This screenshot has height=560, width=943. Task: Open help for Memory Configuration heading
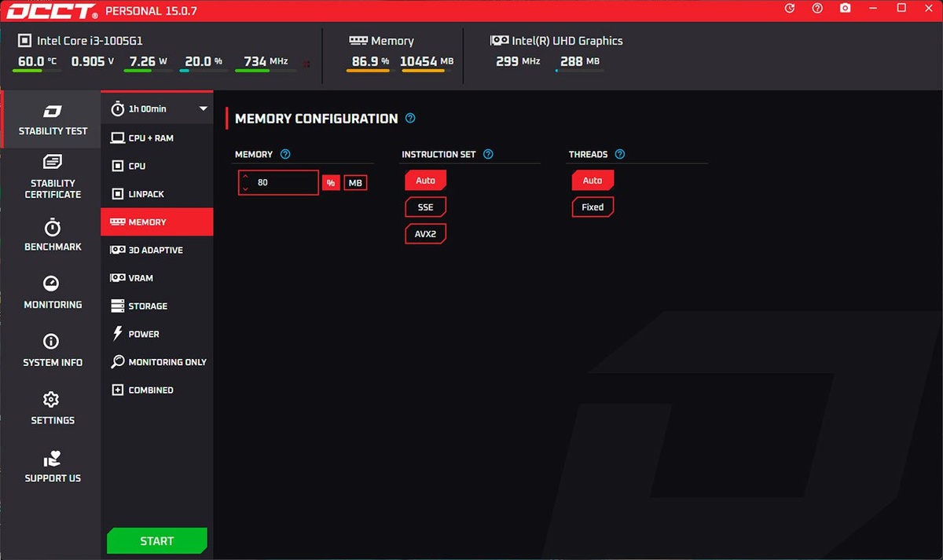(410, 119)
